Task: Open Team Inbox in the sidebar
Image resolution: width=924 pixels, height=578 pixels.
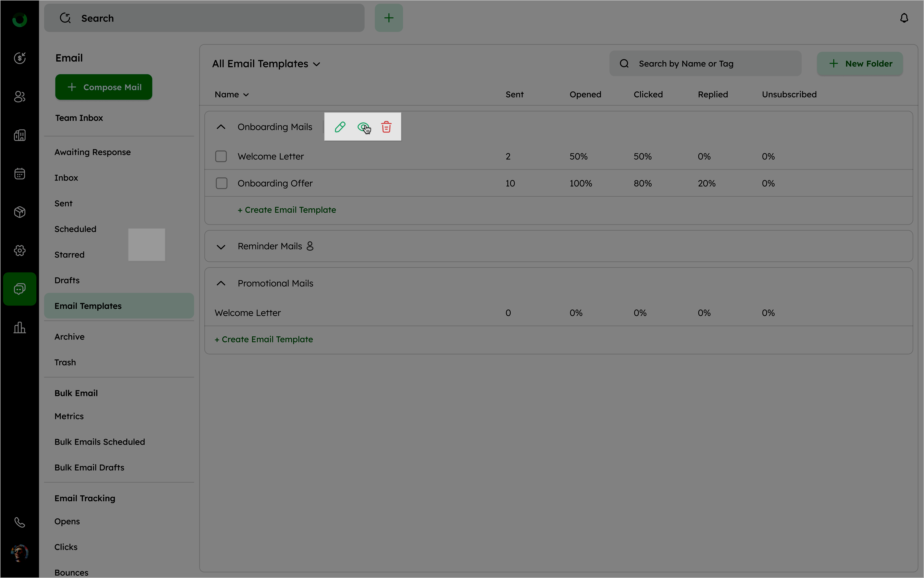Action: point(79,118)
